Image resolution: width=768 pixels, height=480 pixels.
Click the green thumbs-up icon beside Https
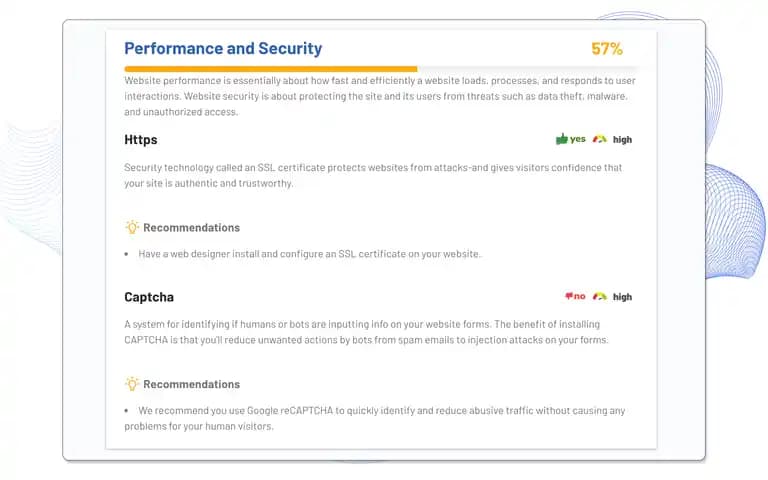point(561,139)
